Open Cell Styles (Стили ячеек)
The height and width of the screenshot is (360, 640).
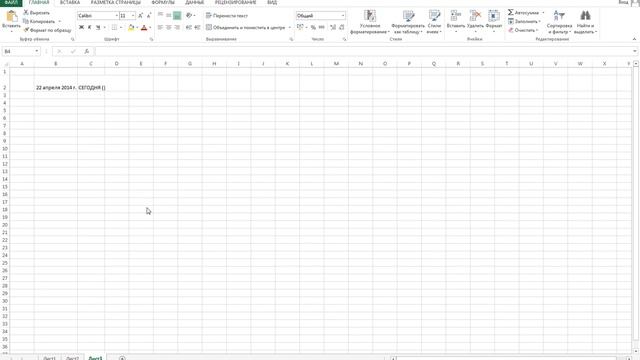tap(434, 22)
